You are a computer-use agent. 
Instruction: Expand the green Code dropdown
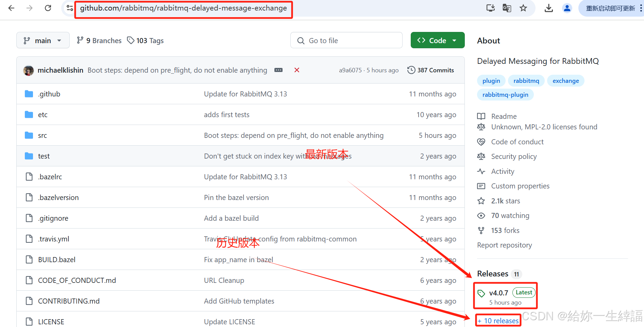(438, 40)
